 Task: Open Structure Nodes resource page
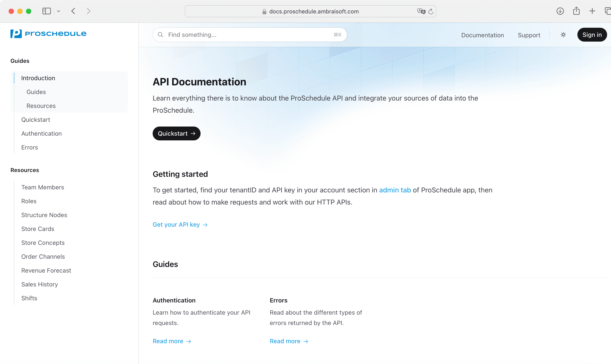(x=44, y=215)
